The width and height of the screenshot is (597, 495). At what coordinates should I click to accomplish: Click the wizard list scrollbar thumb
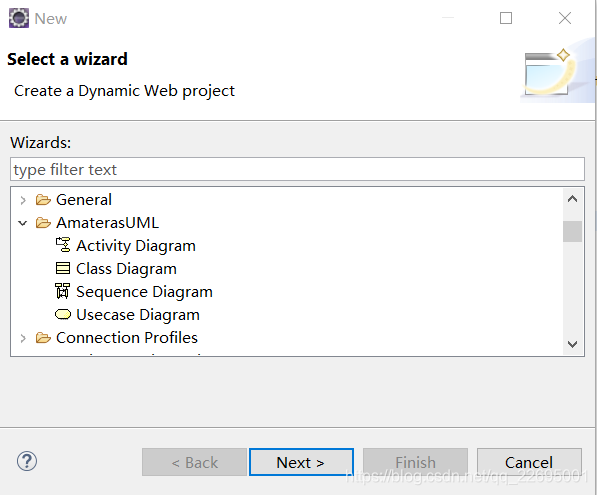572,231
